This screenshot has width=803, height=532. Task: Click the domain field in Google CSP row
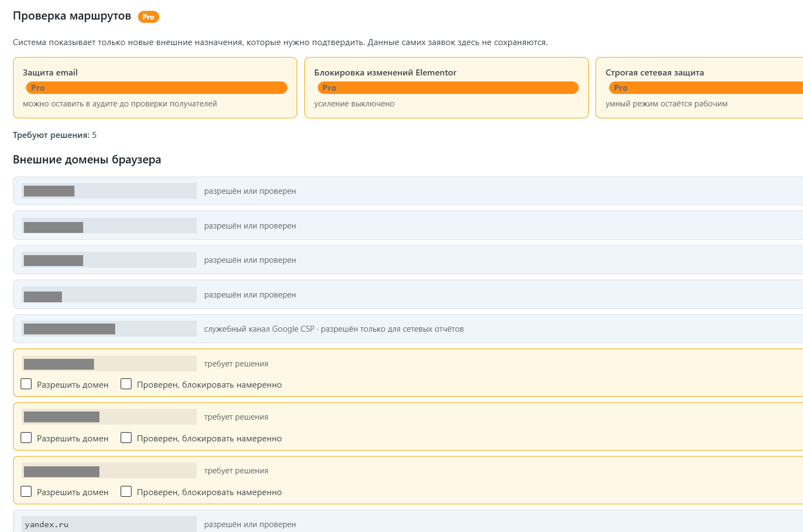click(x=109, y=329)
